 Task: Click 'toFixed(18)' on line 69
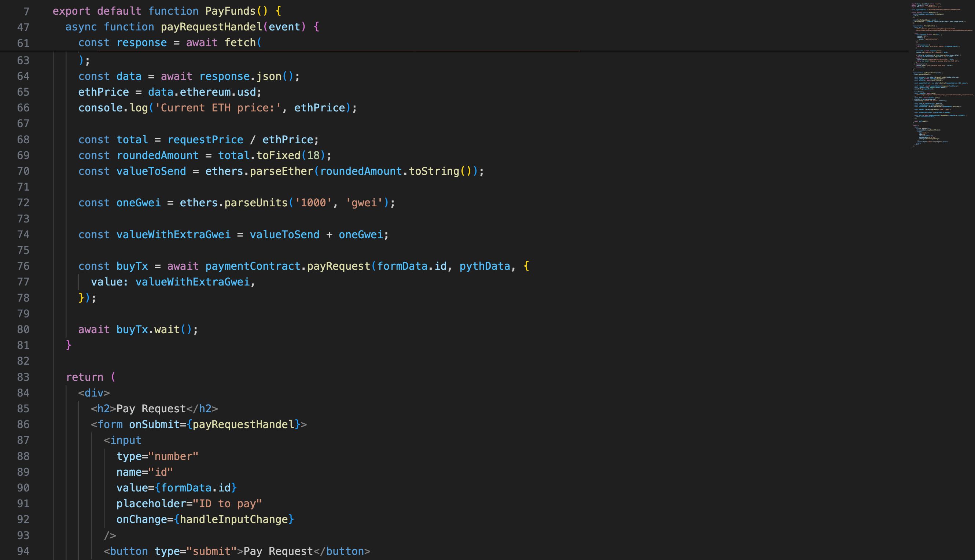[x=291, y=155]
